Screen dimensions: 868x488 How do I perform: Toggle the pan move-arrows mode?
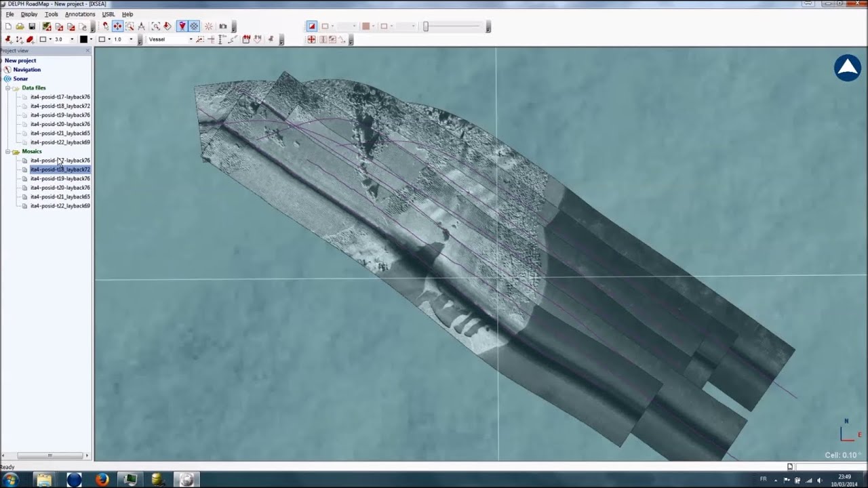[117, 26]
